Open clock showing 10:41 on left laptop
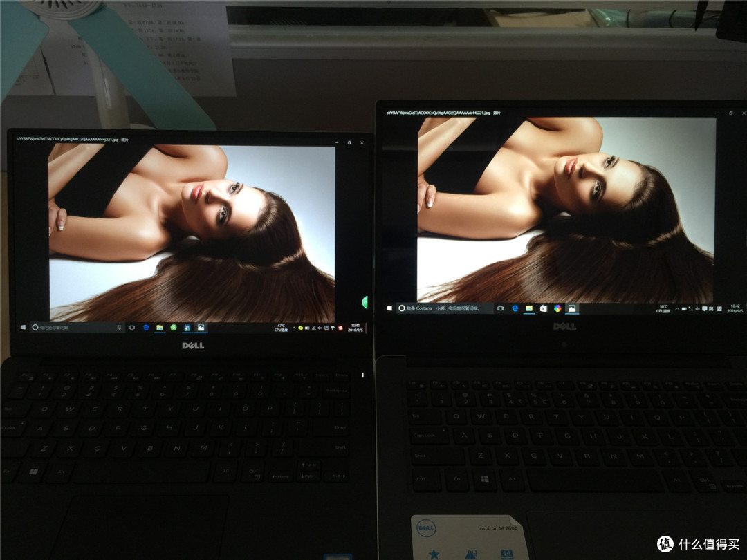 (x=356, y=328)
